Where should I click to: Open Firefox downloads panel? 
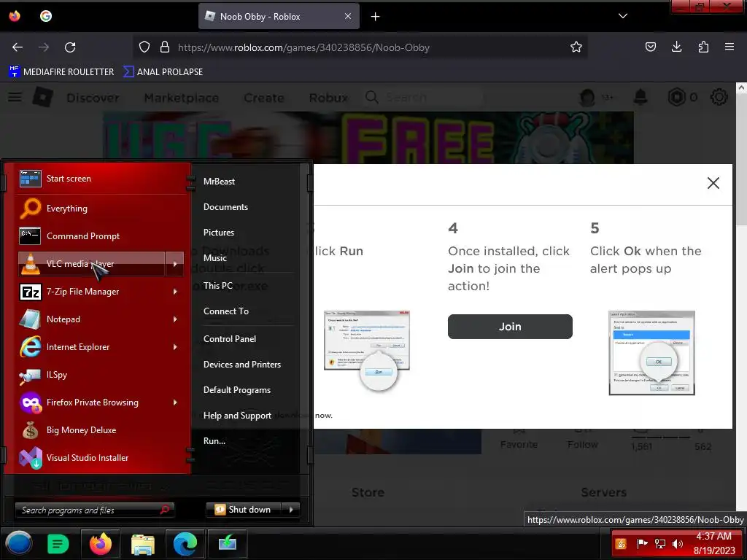pos(676,47)
